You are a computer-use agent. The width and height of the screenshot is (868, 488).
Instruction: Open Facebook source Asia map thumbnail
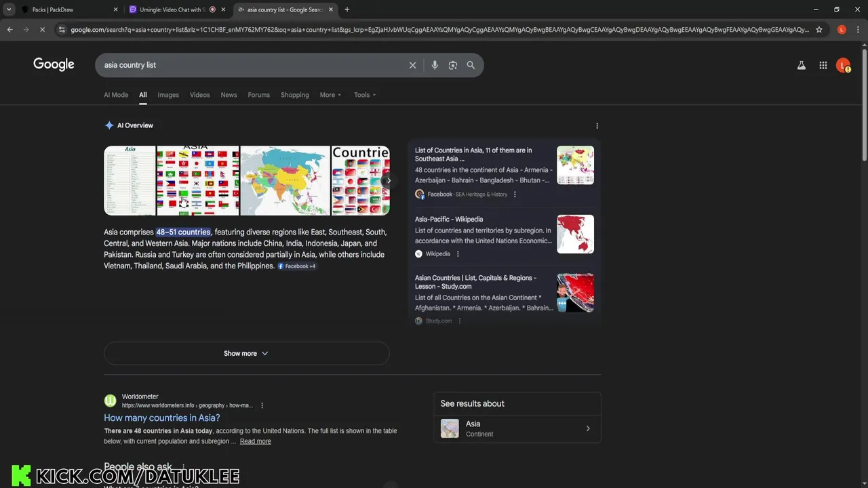coord(575,165)
